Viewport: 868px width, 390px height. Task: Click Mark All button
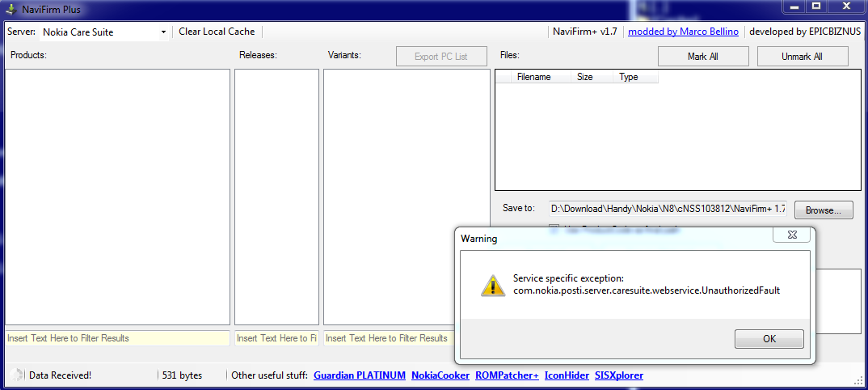pyautogui.click(x=703, y=57)
